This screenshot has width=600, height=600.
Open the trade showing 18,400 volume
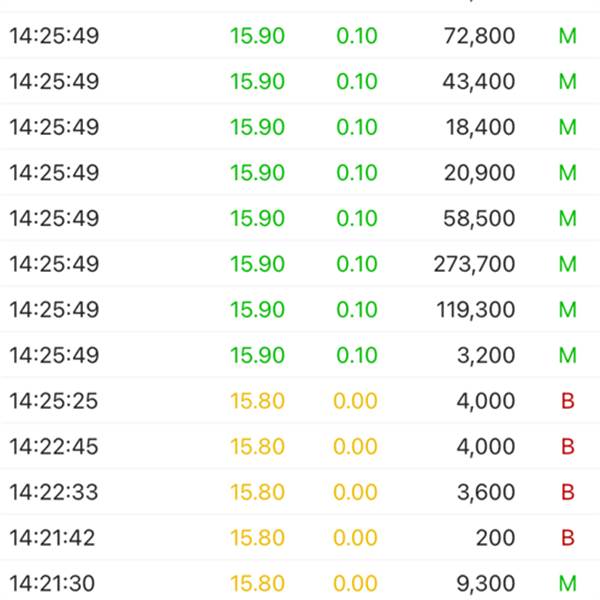(x=478, y=127)
